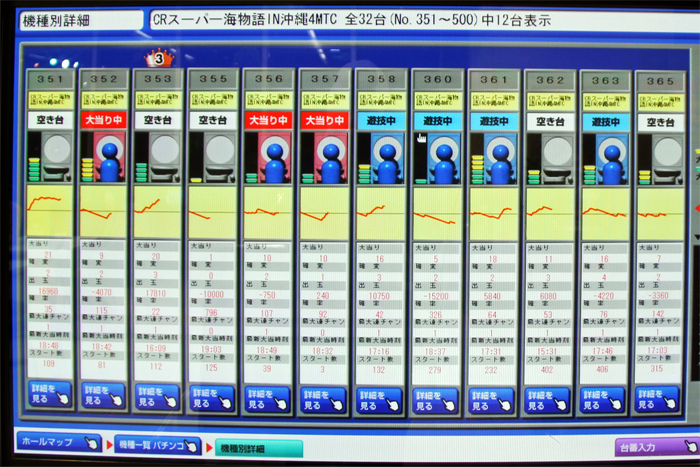The image size is (700, 467).
Task: Click the payout graph of machine 353
Action: pyautogui.click(x=159, y=211)
